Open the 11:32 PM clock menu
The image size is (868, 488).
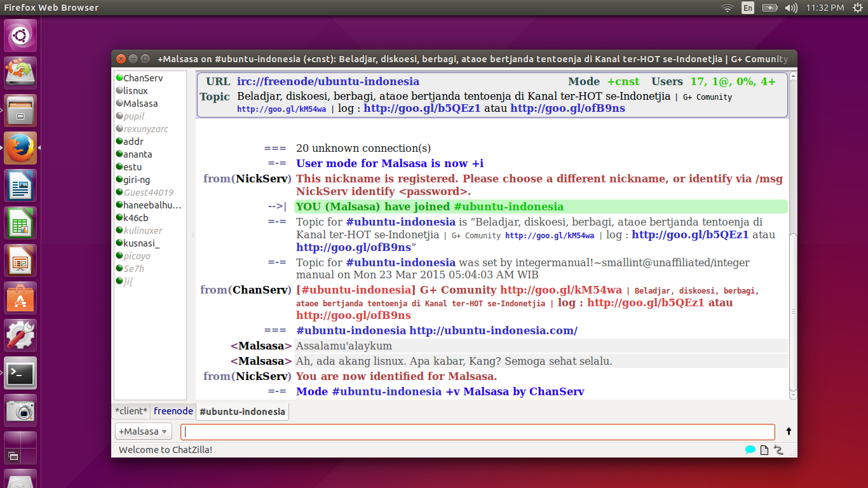click(825, 8)
